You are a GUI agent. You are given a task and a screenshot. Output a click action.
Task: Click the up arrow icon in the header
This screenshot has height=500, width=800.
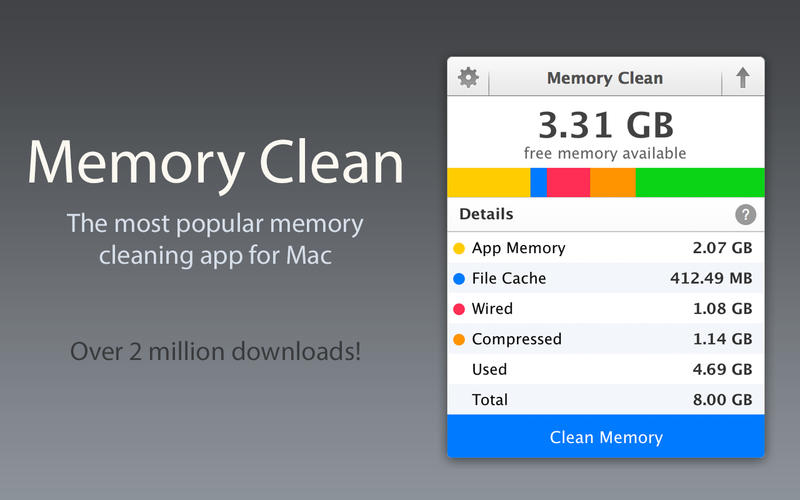click(742, 78)
